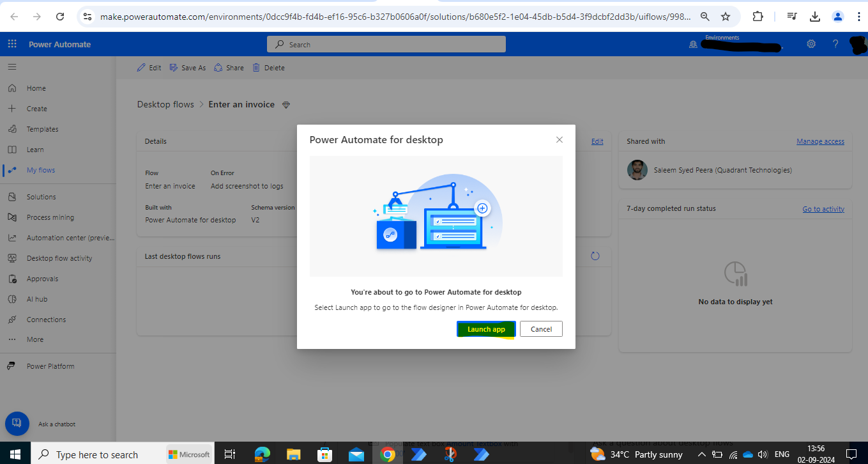Expand More options in the sidebar
This screenshot has height=464, width=868.
click(x=35, y=339)
